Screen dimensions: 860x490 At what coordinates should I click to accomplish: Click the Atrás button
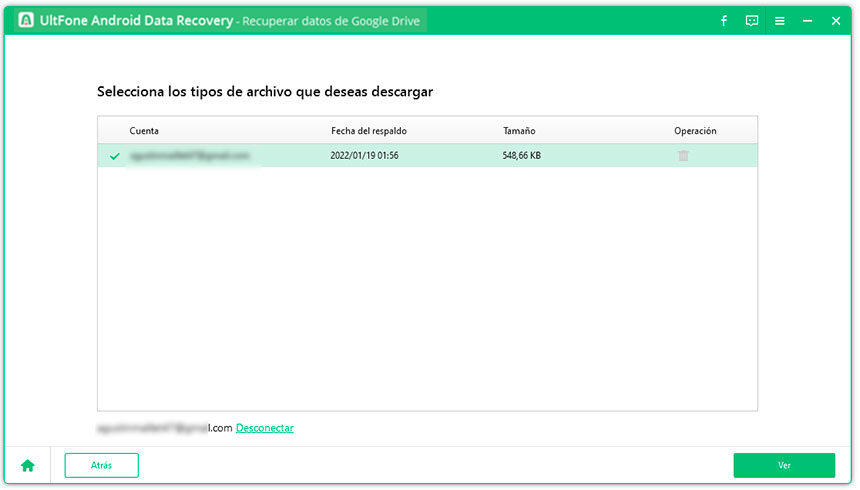(101, 466)
